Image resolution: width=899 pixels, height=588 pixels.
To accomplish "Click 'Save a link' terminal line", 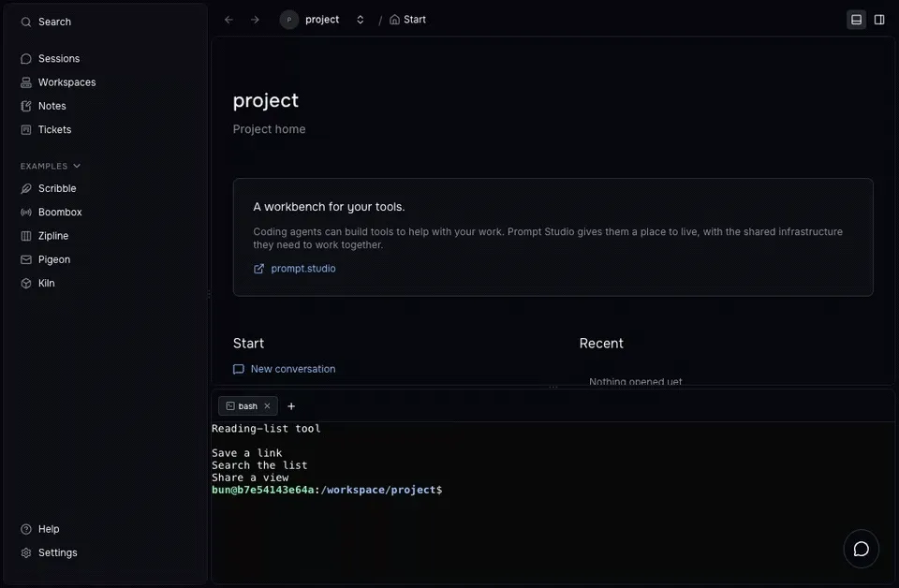I will coord(246,453).
